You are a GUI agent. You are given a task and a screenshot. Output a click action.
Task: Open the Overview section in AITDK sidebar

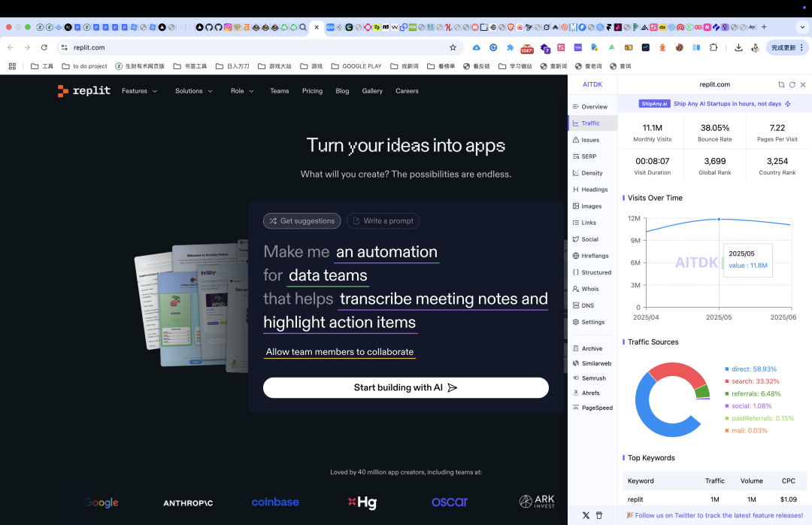coord(590,107)
